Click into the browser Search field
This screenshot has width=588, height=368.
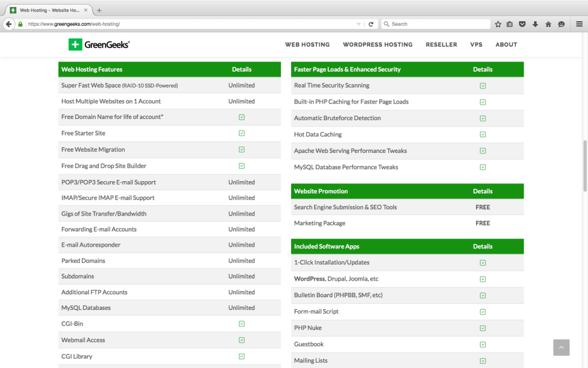(436, 24)
